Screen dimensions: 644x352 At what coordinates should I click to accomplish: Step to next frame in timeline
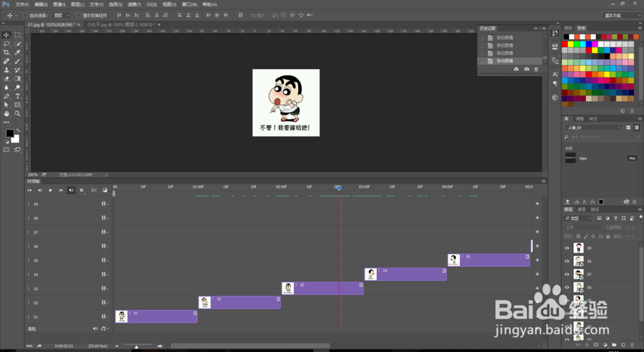[x=61, y=190]
